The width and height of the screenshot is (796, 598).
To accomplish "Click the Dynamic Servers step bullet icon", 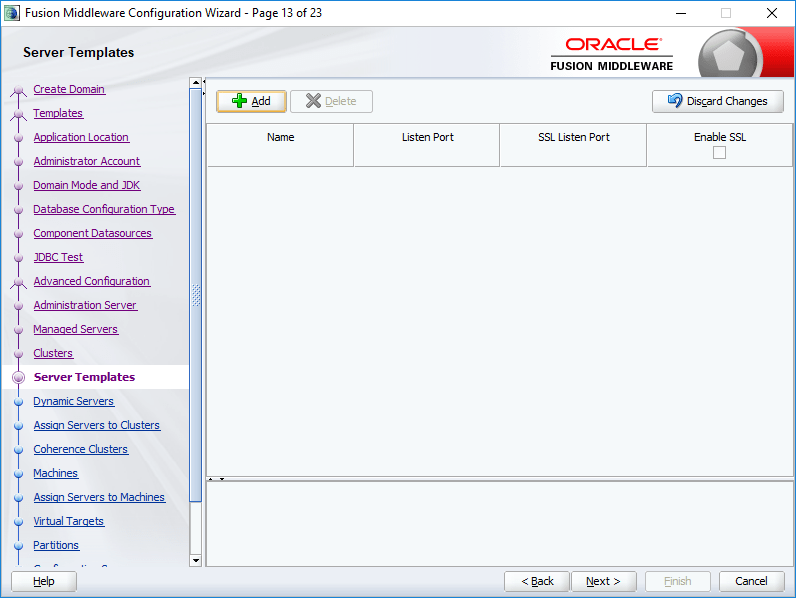I will [19, 402].
